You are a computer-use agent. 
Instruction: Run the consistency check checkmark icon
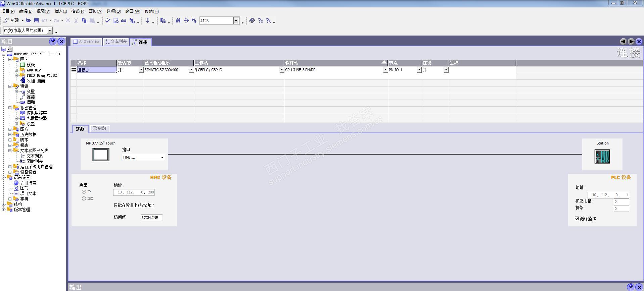[x=107, y=20]
